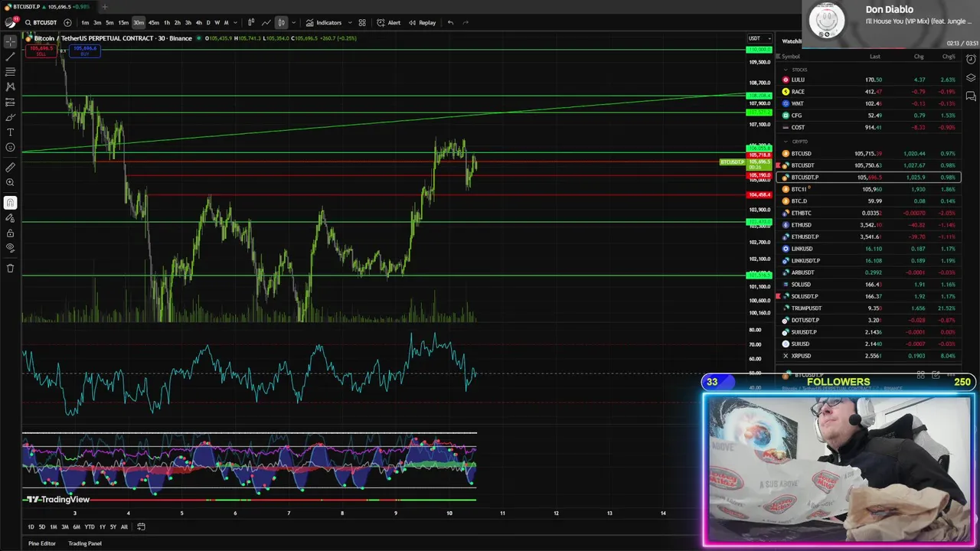Select the 45m timeframe

153,22
